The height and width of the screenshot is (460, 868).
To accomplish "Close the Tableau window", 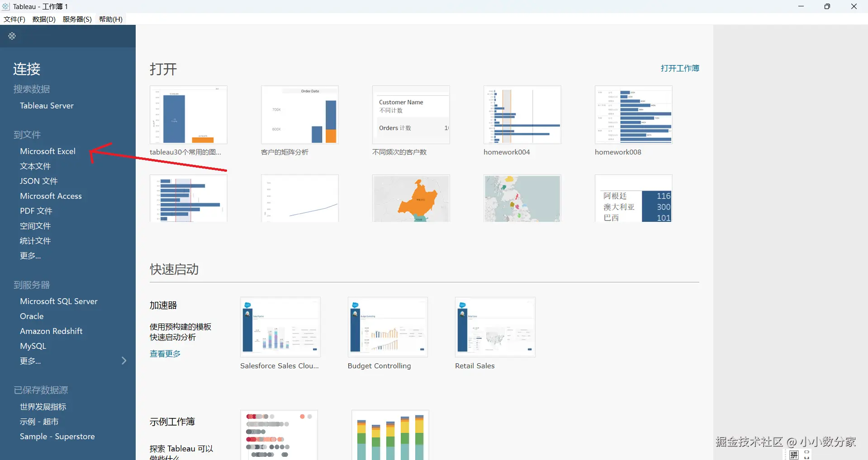I will click(854, 6).
